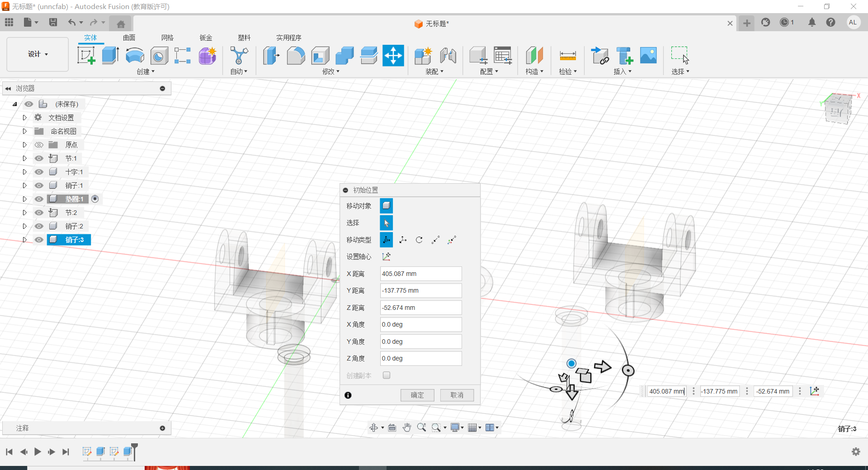
Task: Select the Rotate move type icon
Action: click(419, 240)
